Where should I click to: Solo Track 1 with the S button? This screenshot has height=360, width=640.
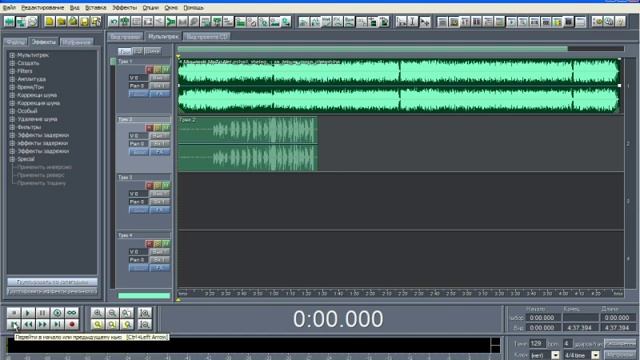[x=158, y=69]
